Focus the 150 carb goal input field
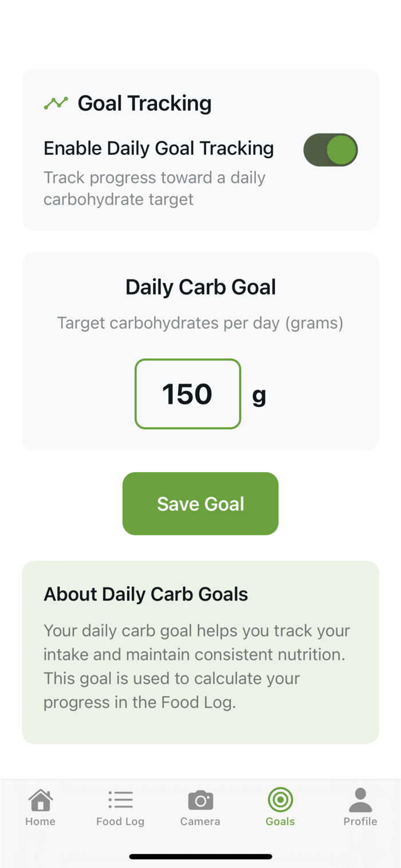 (188, 394)
